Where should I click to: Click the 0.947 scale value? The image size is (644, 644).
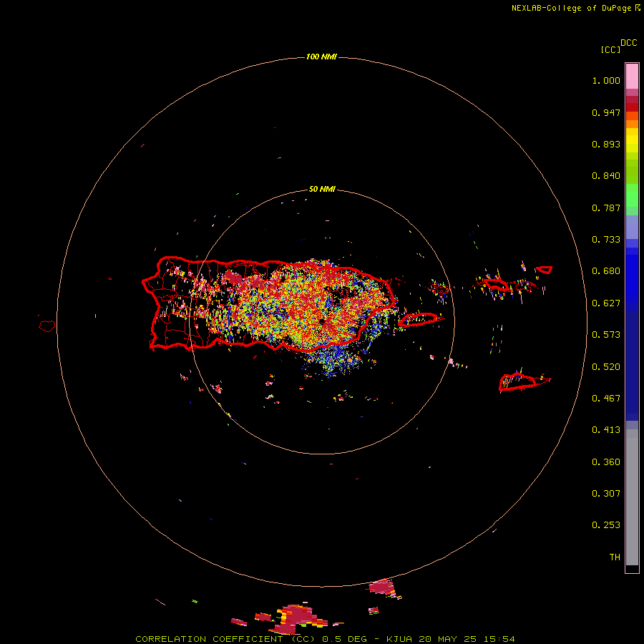[606, 112]
